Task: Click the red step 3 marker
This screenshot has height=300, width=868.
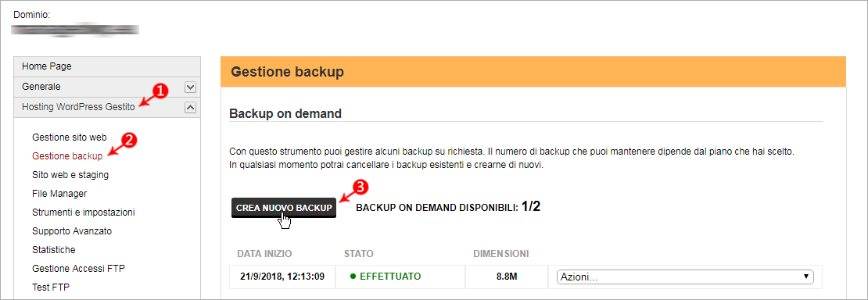Action: coord(361,187)
